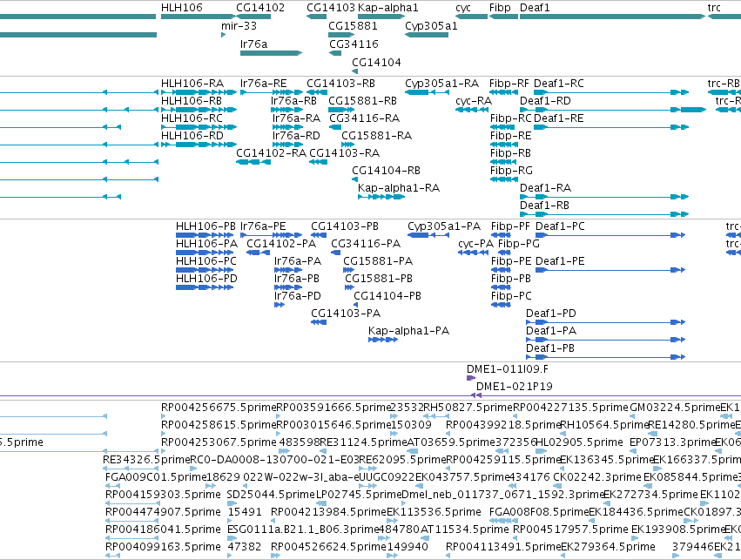Viewport: 741px width, 560px height.
Task: Click the Deaf1-PD protein label
Action: coord(551,314)
